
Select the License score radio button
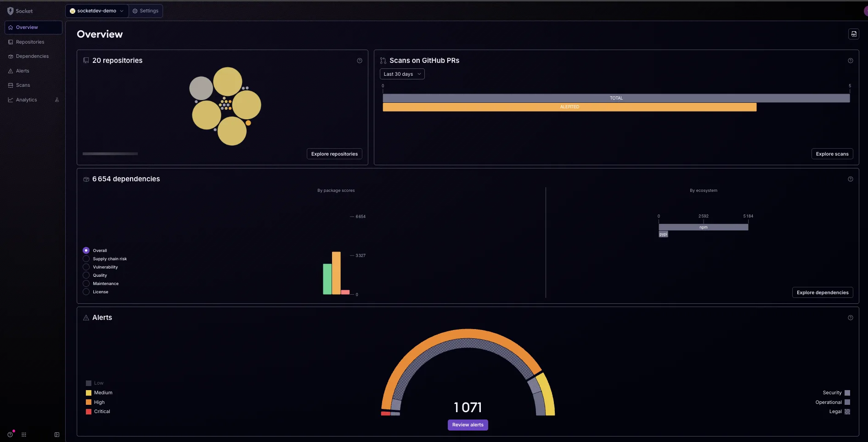tap(86, 291)
